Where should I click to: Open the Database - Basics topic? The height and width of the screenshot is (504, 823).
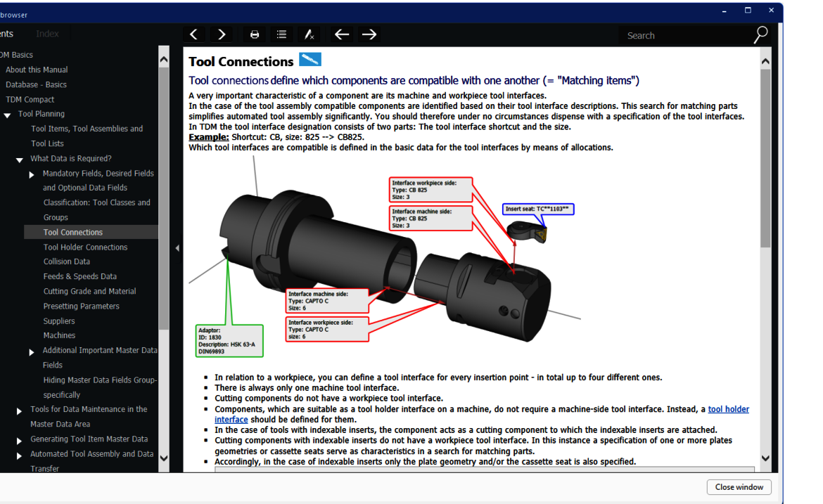[x=36, y=84]
